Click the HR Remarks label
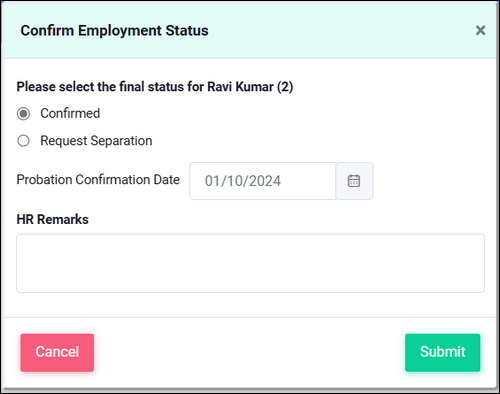 (x=53, y=219)
